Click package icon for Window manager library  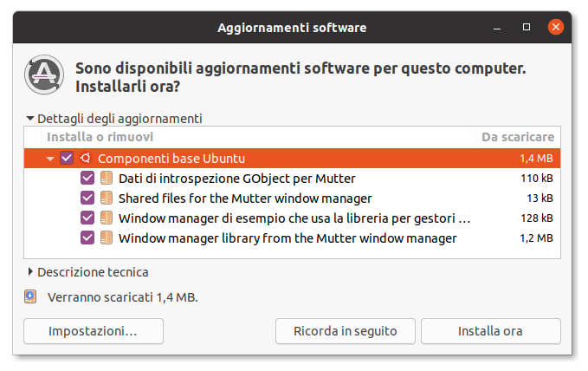point(107,238)
